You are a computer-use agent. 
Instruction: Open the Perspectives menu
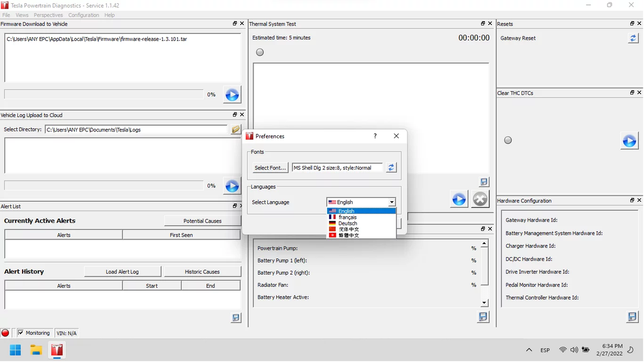click(48, 15)
